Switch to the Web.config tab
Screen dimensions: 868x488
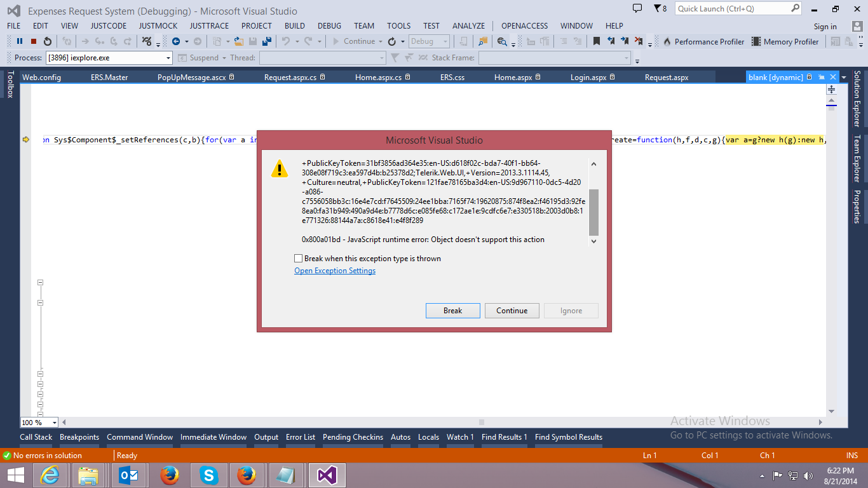42,78
